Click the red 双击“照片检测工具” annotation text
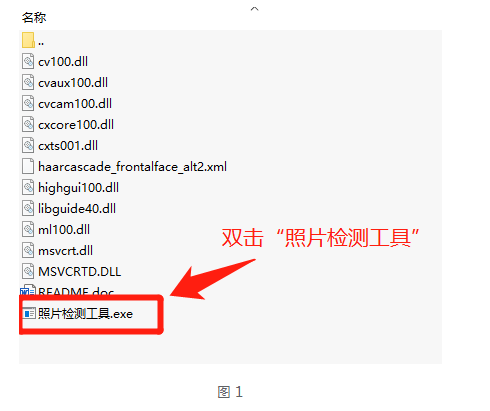This screenshot has height=411, width=490. pyautogui.click(x=320, y=238)
